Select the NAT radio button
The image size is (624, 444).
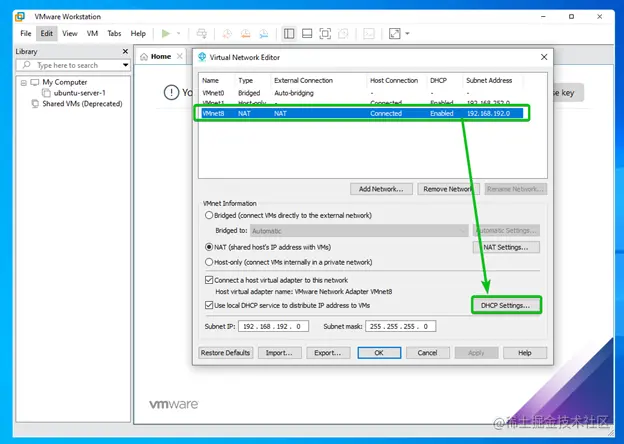tap(209, 247)
